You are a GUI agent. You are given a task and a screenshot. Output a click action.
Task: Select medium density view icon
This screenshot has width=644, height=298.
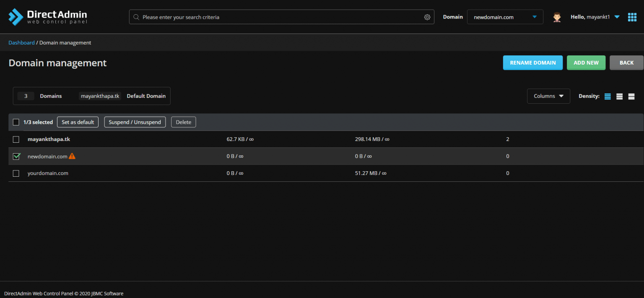click(619, 96)
